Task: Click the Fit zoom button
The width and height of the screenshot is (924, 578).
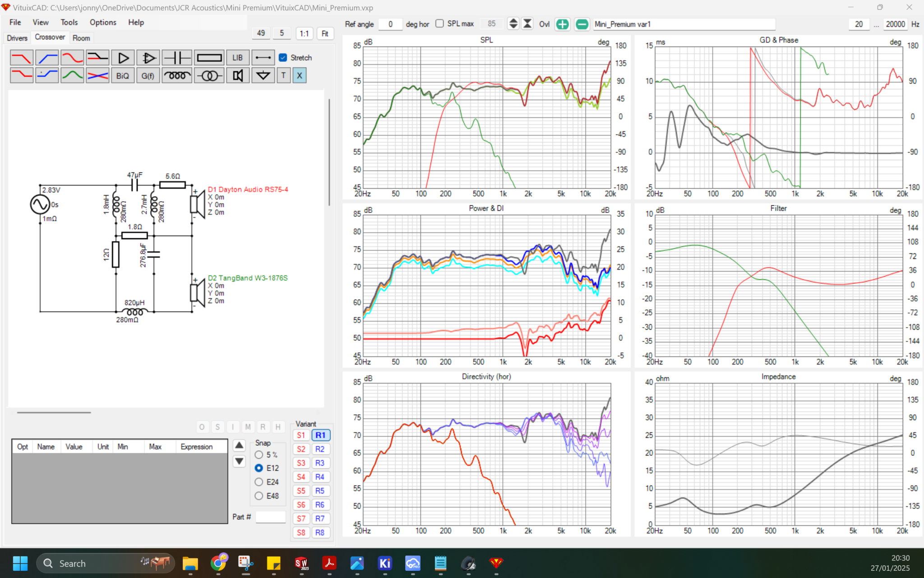Action: coord(325,33)
